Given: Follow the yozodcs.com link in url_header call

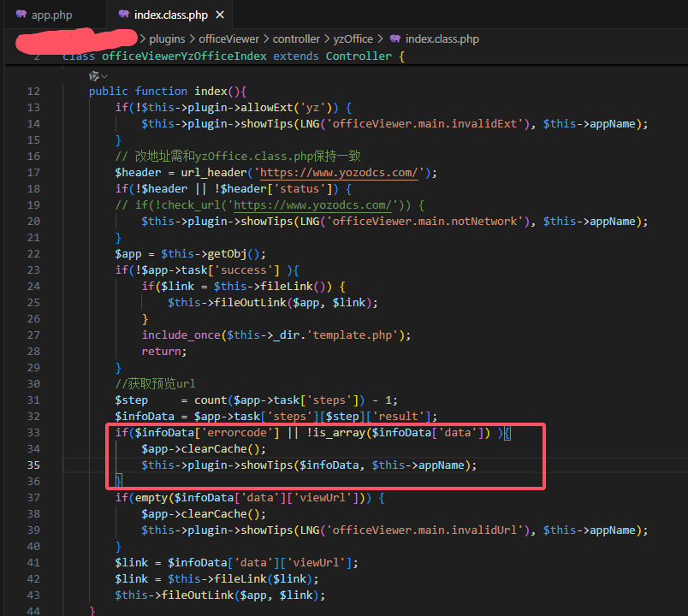Looking at the screenshot, I should tap(339, 173).
